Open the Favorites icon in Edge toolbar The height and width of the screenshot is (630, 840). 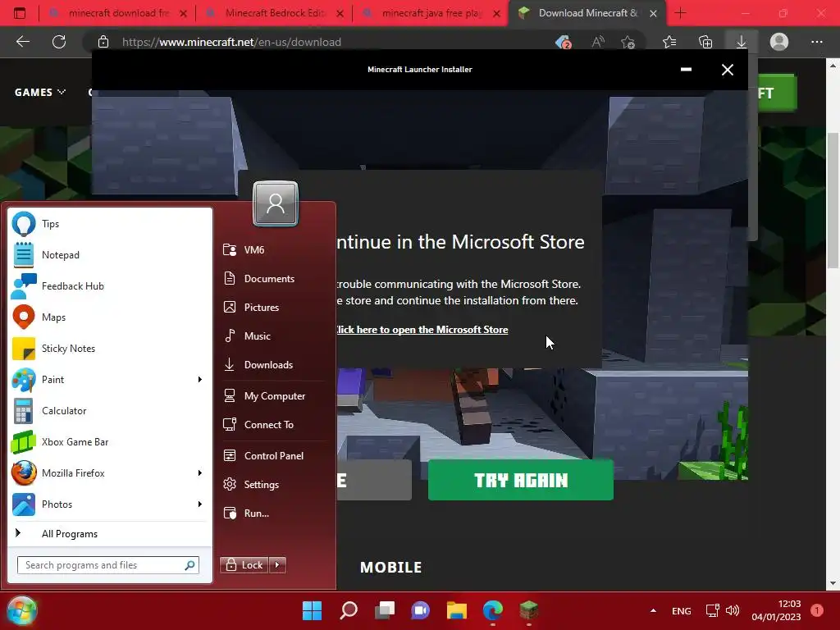tap(669, 42)
